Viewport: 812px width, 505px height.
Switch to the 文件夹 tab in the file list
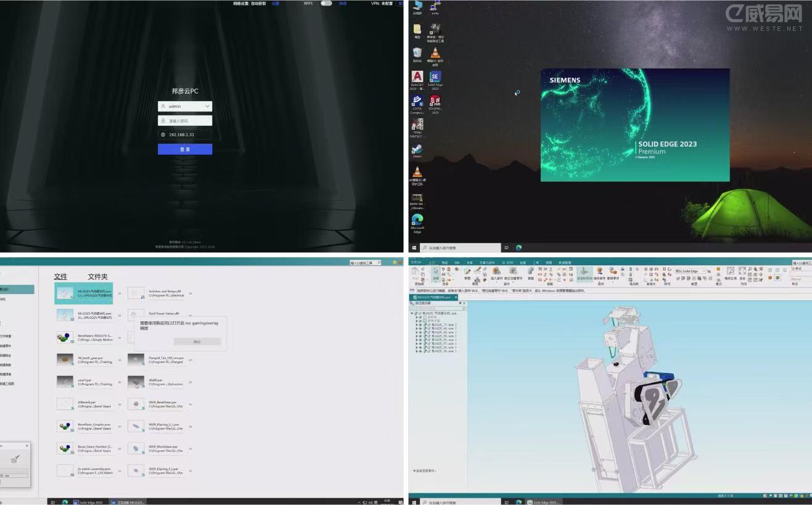[97, 277]
